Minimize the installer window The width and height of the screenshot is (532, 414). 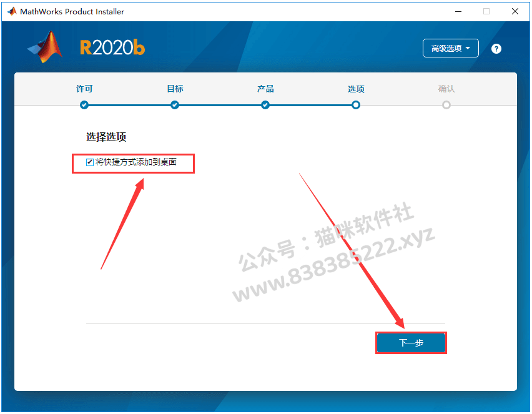tap(458, 11)
